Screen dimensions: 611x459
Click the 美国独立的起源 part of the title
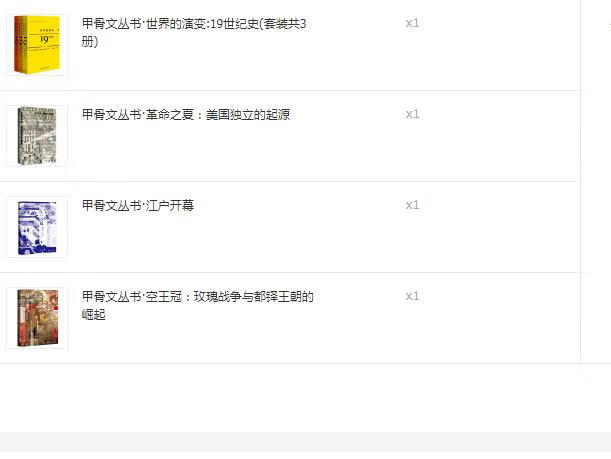pyautogui.click(x=248, y=115)
